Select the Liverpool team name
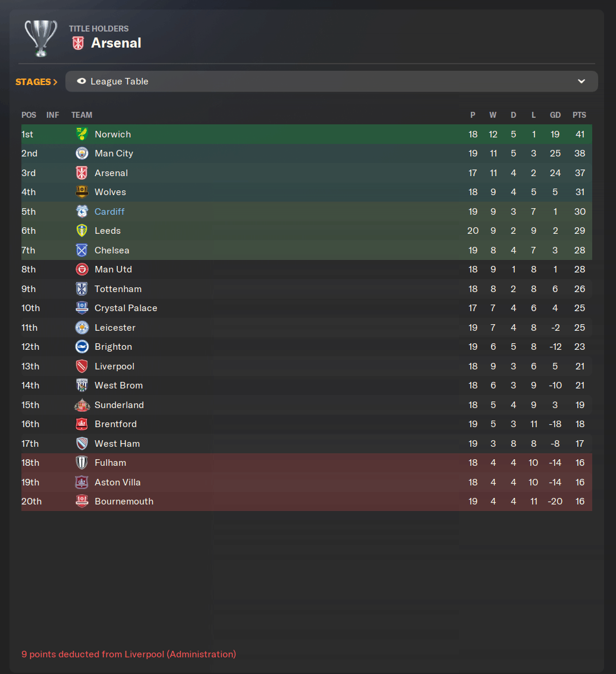Image resolution: width=616 pixels, height=674 pixels. (114, 366)
